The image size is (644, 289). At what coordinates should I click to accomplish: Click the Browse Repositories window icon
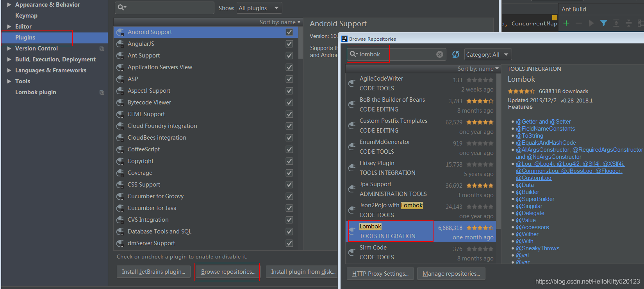click(x=344, y=39)
